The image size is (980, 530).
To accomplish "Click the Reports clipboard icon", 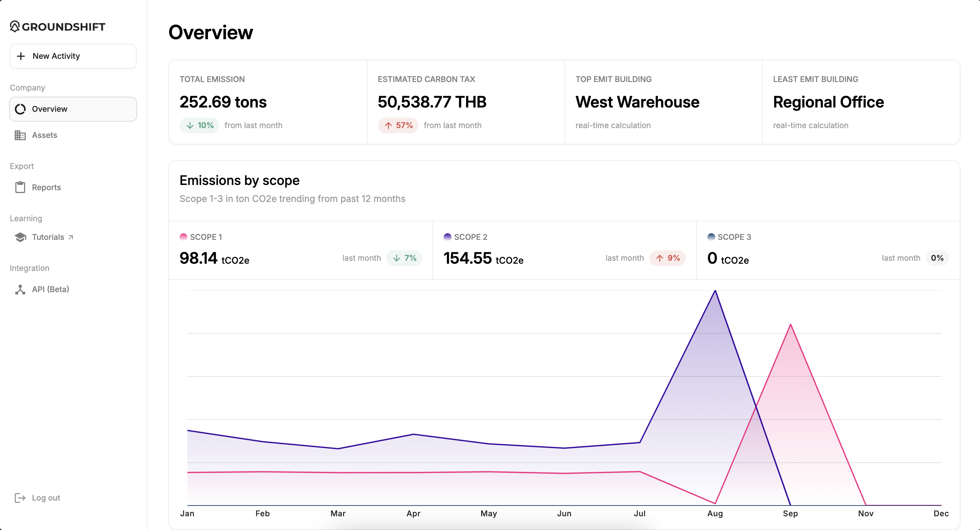I will (20, 187).
